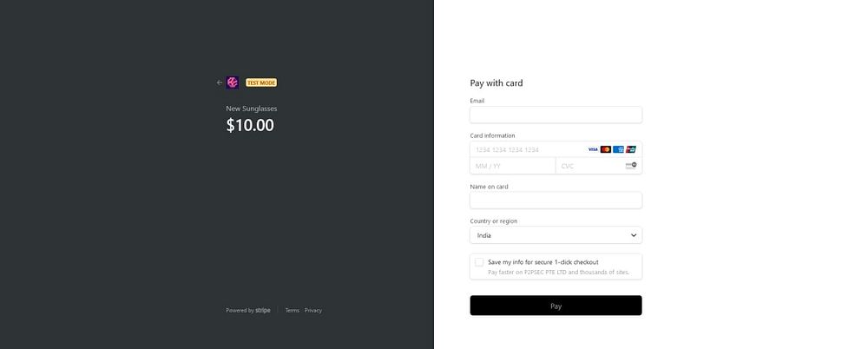Click the American Express brand icon
This screenshot has height=349, width=868.
(x=618, y=149)
